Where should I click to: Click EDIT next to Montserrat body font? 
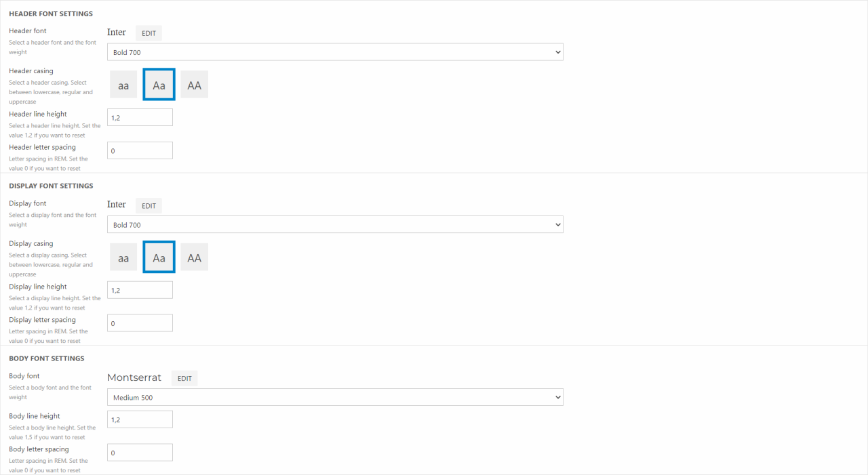(x=184, y=379)
